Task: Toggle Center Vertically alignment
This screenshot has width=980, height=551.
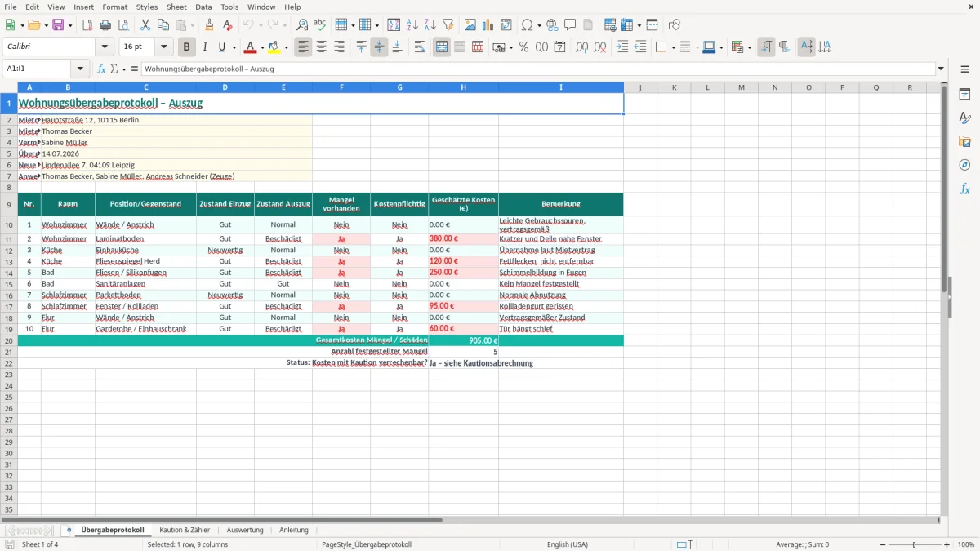Action: [x=379, y=47]
